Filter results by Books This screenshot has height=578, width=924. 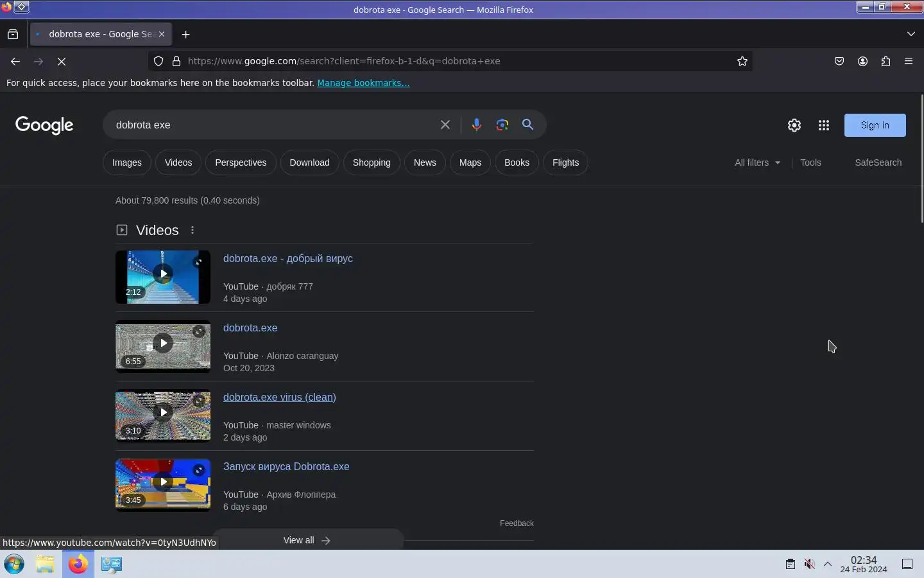[x=517, y=162]
